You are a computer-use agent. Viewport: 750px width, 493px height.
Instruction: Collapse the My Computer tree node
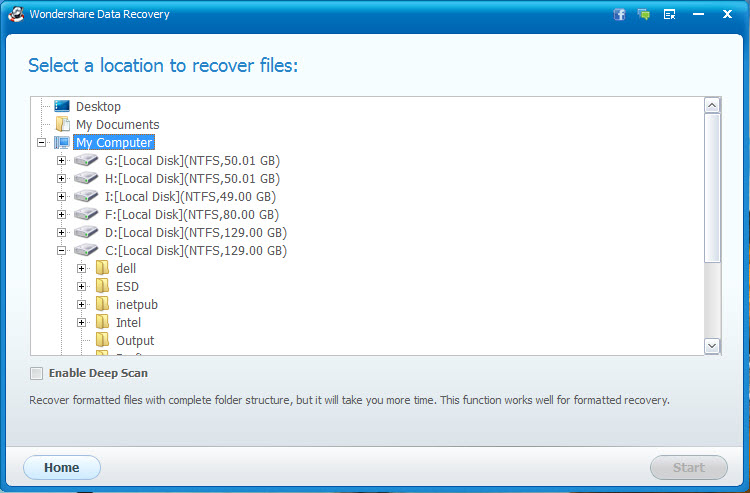(x=42, y=142)
